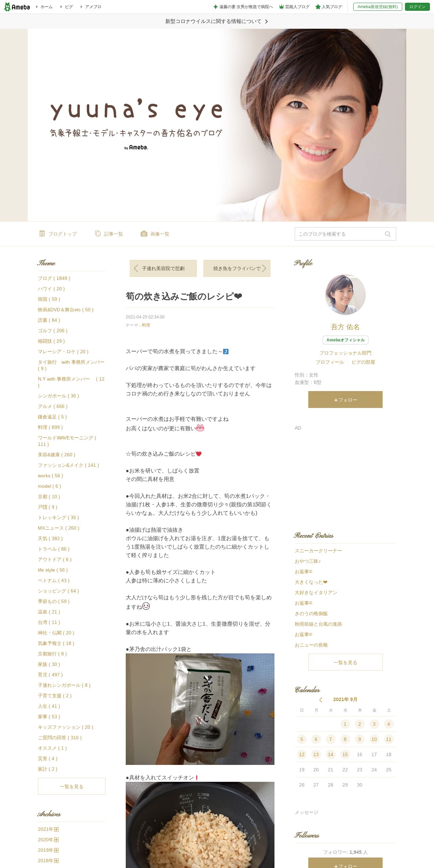This screenshot has height=868, width=434.
Task: Click 一覧を見る under the Theme list
Action: 72,786
